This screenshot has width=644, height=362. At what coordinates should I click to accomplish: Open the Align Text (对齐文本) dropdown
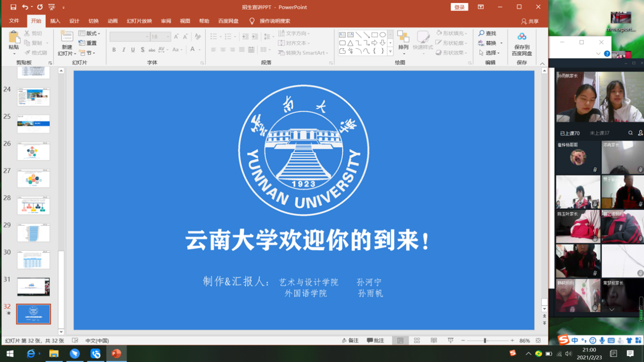[294, 43]
